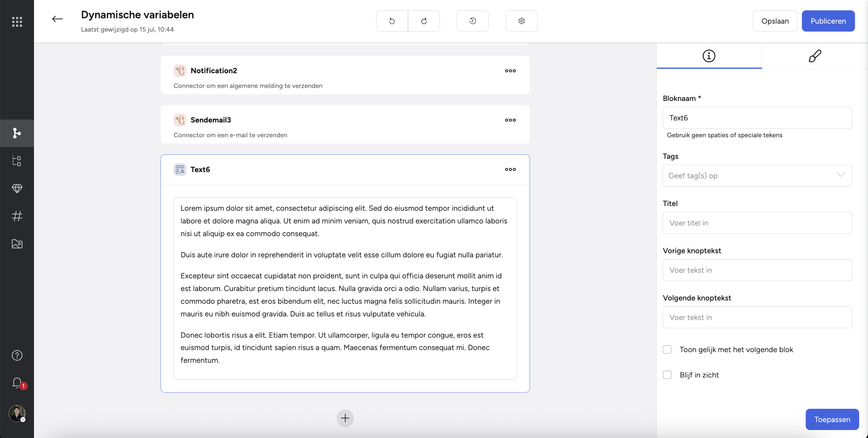868x438 pixels.
Task: Open Text6 block options menu
Action: pyautogui.click(x=510, y=169)
